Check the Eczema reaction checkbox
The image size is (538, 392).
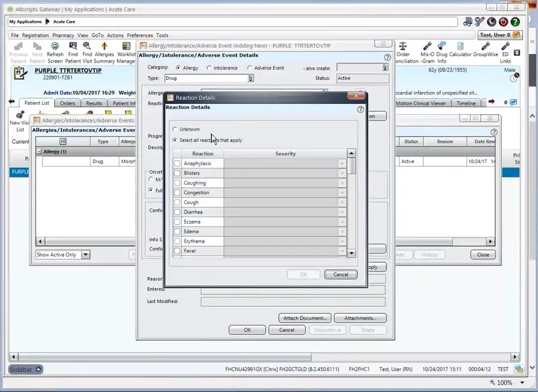click(177, 222)
